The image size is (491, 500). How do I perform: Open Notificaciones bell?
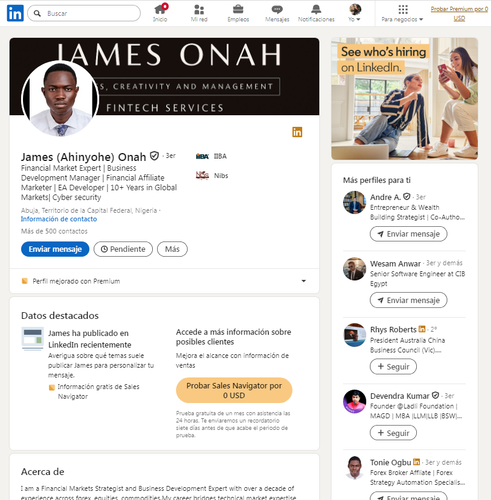[x=316, y=13]
